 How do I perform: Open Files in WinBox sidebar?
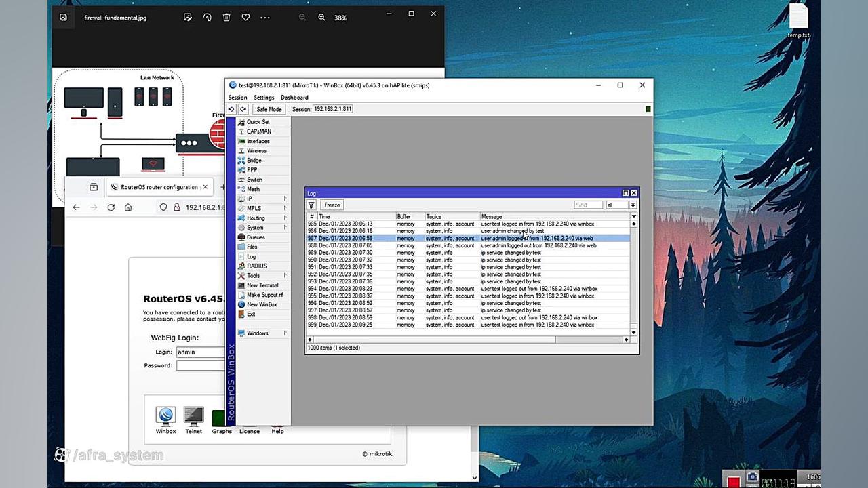[x=252, y=247]
